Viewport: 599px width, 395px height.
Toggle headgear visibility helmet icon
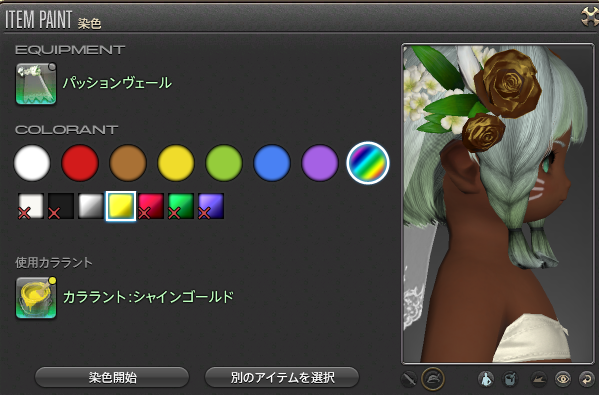[x=433, y=379]
